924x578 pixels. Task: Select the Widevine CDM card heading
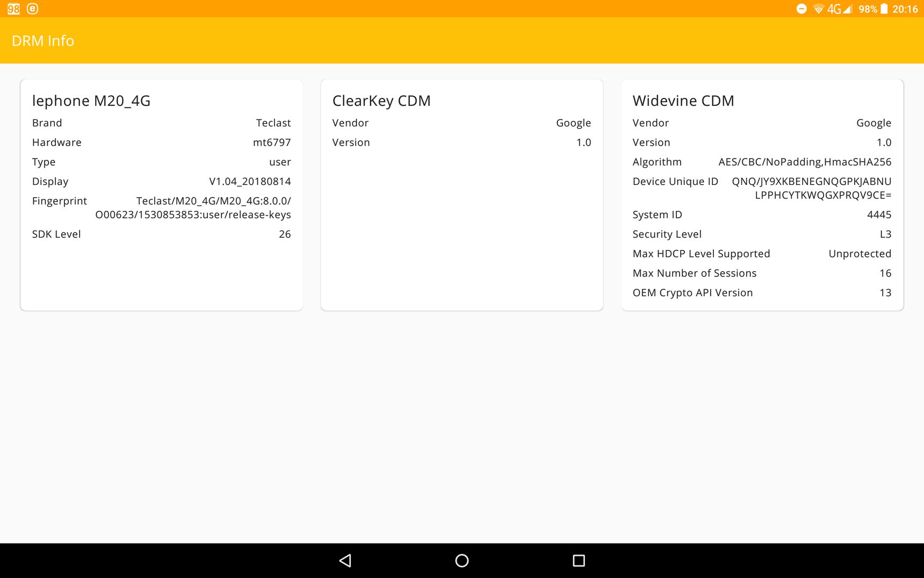pos(683,101)
